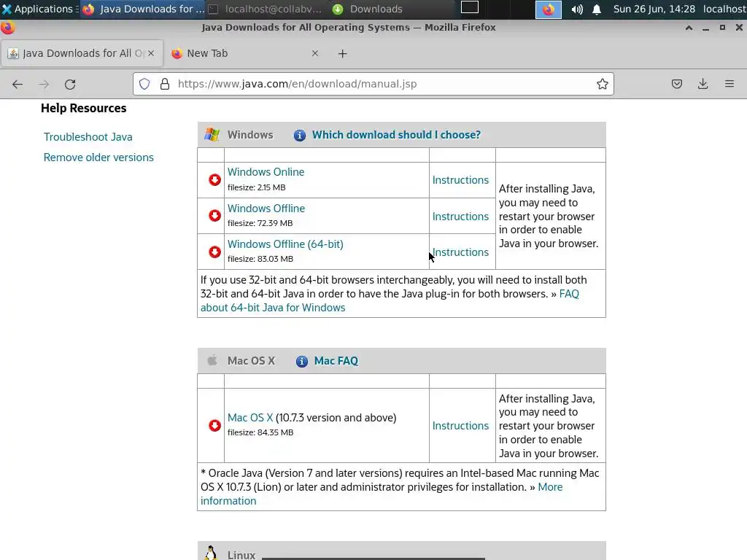Click the Windows section header label
Screen dimensions: 747x560
tap(250, 135)
